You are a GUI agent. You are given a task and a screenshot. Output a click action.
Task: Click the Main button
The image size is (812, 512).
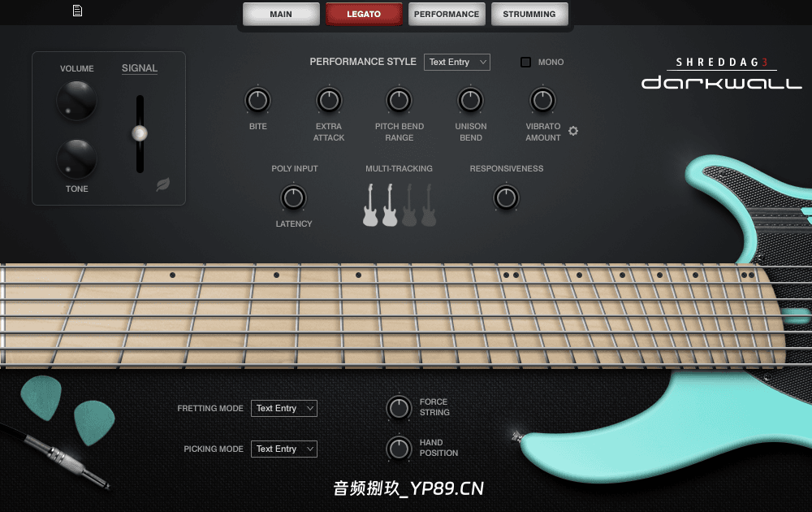tap(281, 13)
